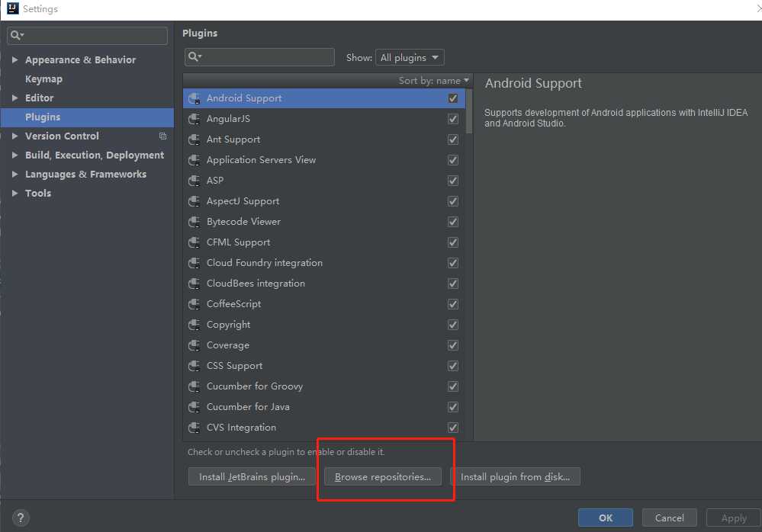762x532 pixels.
Task: Click the CFML Support plugin icon
Action: coord(194,242)
